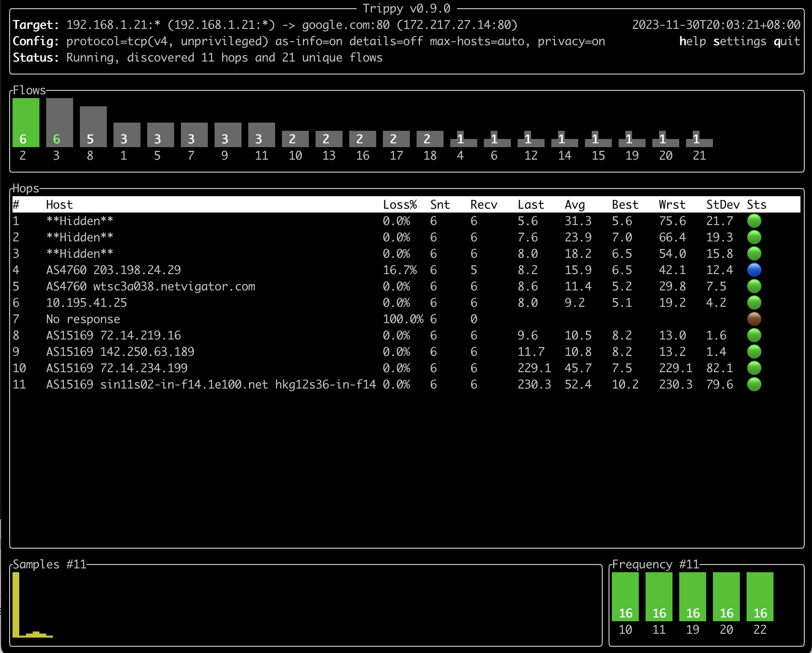The image size is (812, 653).
Task: Click the Avg column header
Action: pyautogui.click(x=575, y=204)
